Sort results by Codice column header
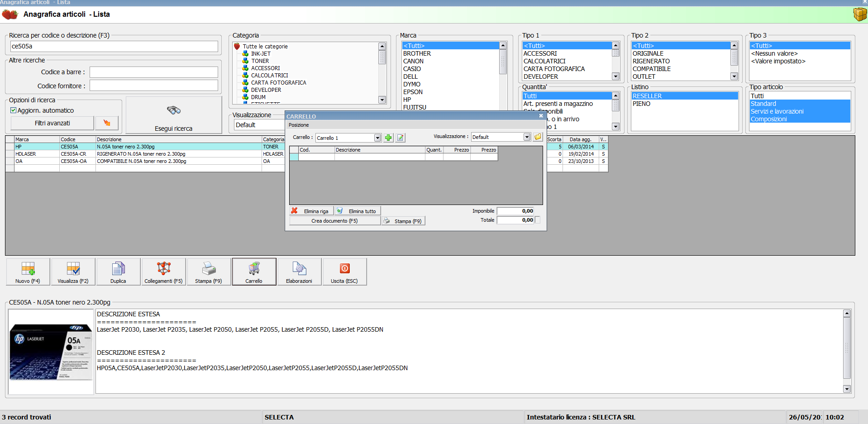 (77, 139)
